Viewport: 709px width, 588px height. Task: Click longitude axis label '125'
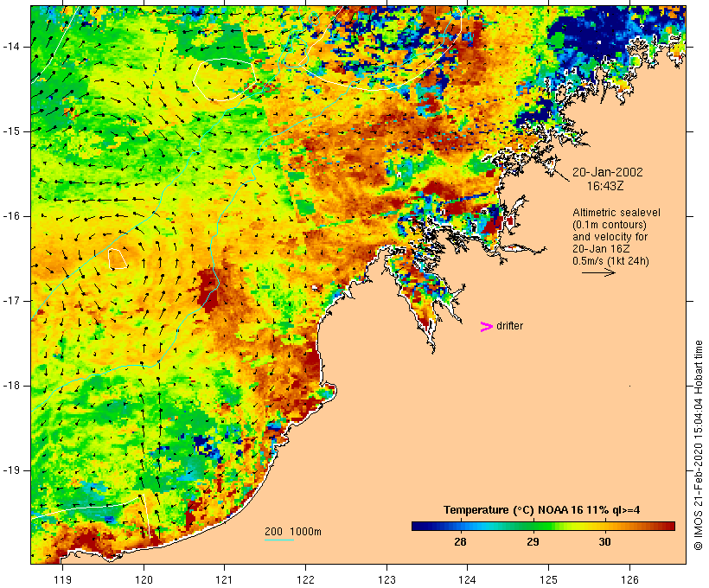[x=549, y=579]
